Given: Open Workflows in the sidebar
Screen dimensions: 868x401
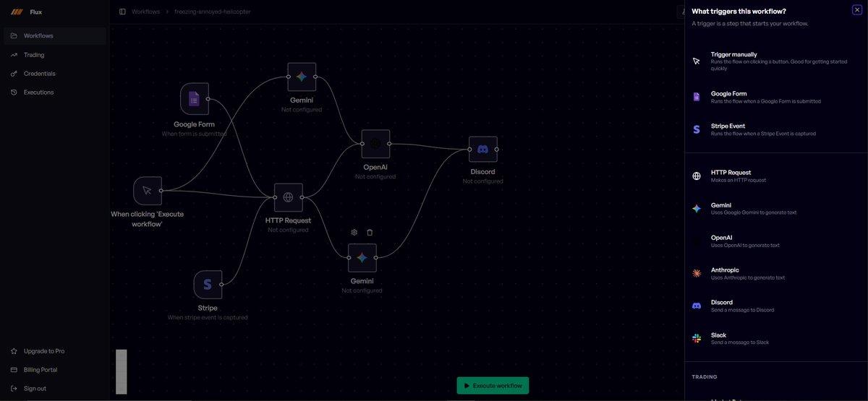Looking at the screenshot, I should pyautogui.click(x=55, y=35).
